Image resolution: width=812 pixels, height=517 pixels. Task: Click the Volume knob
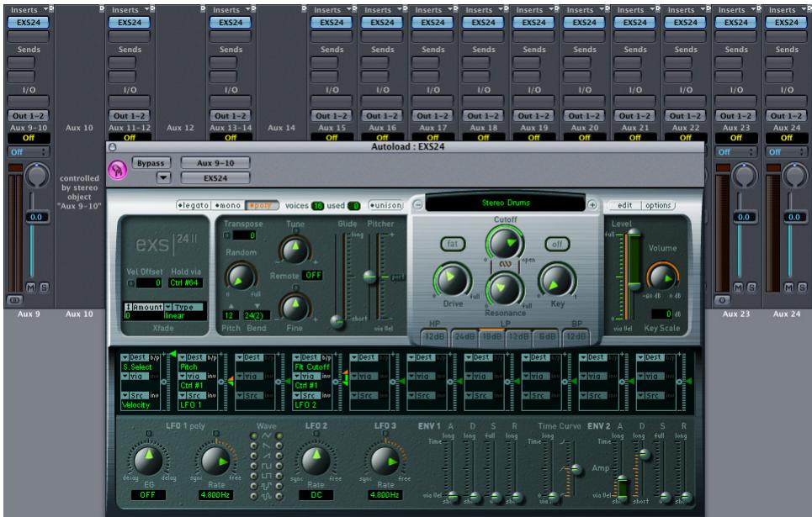click(662, 277)
